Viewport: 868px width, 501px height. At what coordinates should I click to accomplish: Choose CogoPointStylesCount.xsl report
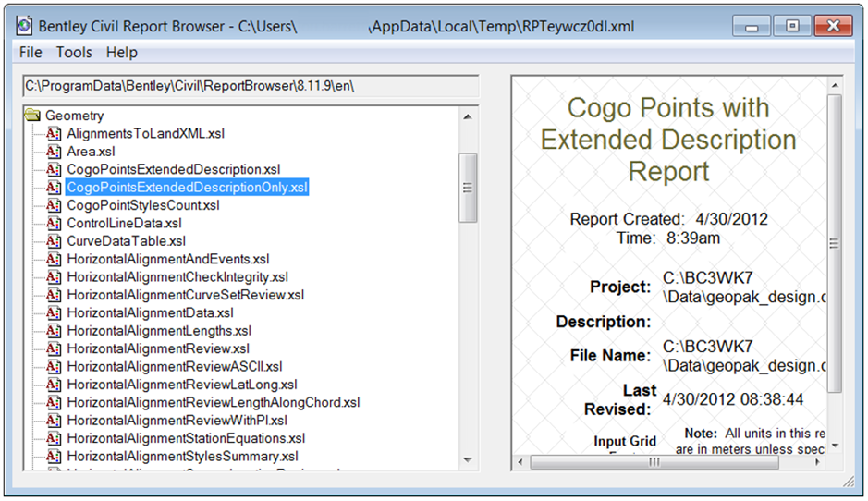pyautogui.click(x=143, y=205)
